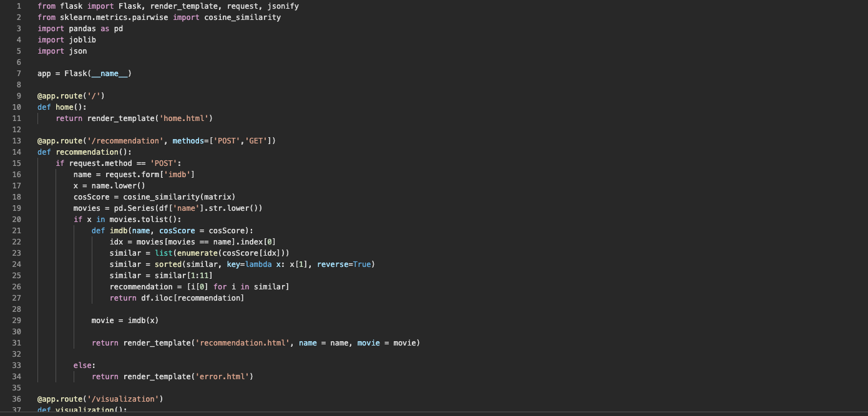Viewport: 868px width, 416px height.
Task: Click on 'x = name.lower()' statement
Action: click(109, 186)
